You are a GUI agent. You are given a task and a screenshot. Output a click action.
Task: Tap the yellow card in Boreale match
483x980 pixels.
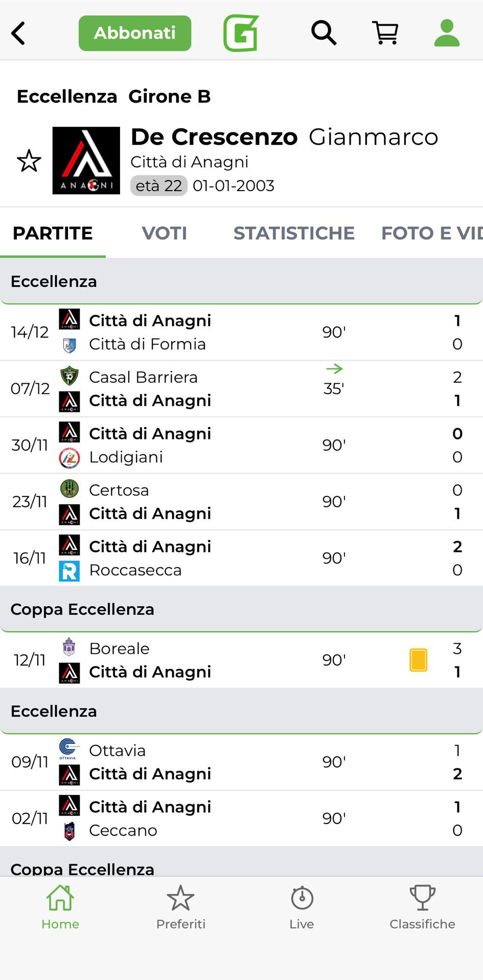click(418, 660)
